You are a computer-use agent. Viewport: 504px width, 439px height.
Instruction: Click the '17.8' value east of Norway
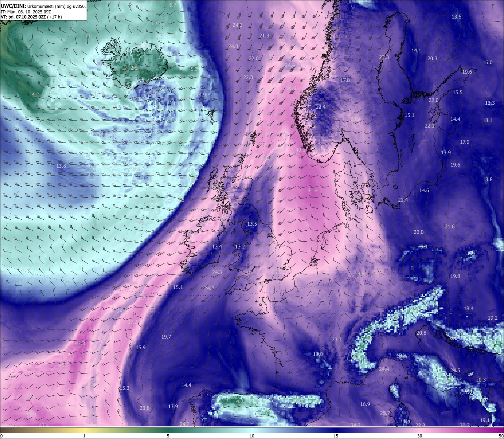tap(345, 80)
